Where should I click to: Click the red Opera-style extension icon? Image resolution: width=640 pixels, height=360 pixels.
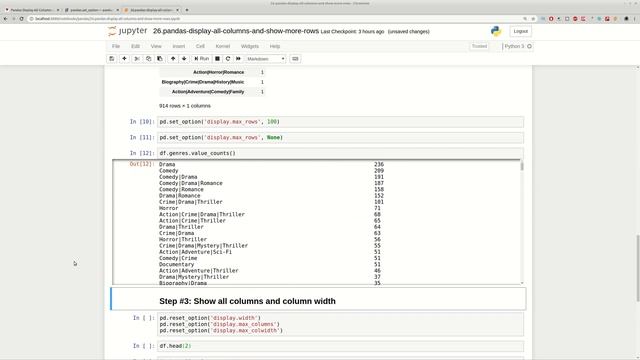[x=551, y=19]
